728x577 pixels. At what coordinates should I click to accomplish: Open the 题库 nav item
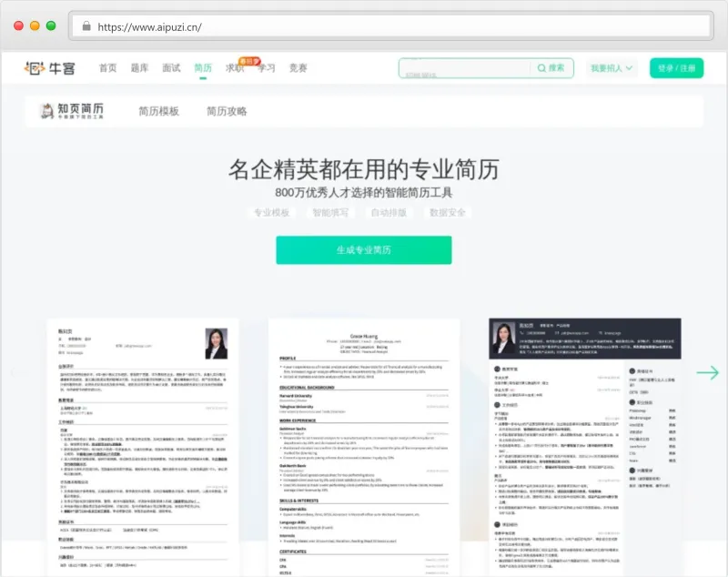(x=139, y=68)
